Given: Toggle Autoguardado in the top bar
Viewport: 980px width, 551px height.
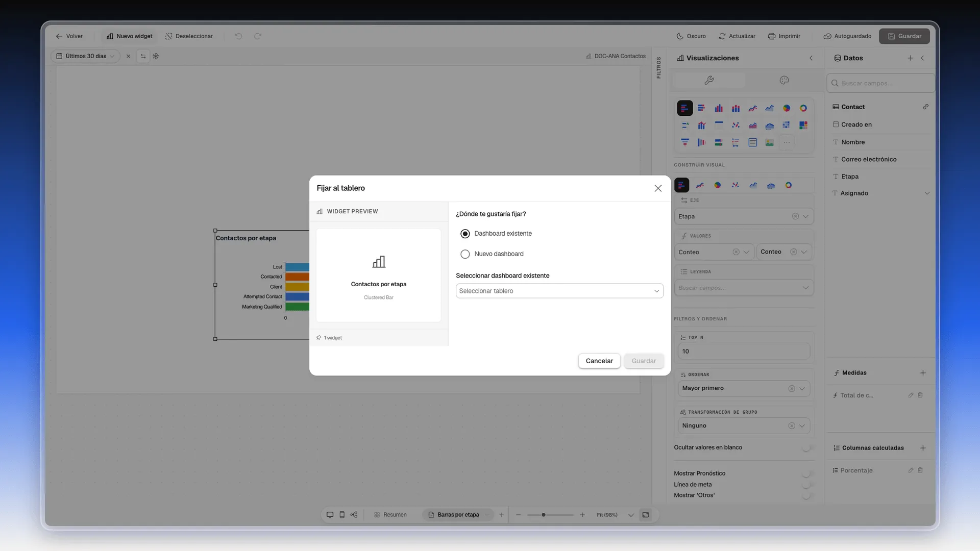Looking at the screenshot, I should pyautogui.click(x=847, y=36).
